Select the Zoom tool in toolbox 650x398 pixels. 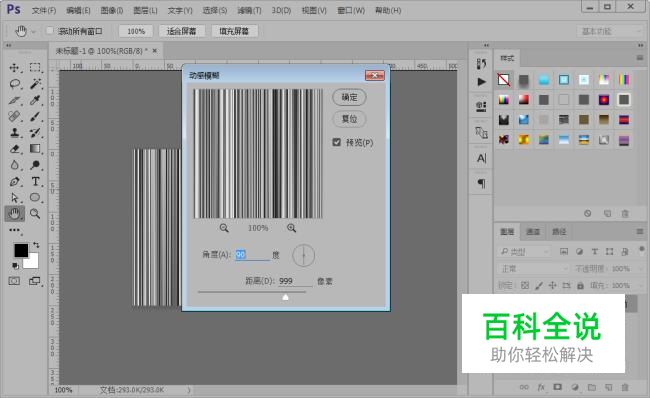pos(35,214)
